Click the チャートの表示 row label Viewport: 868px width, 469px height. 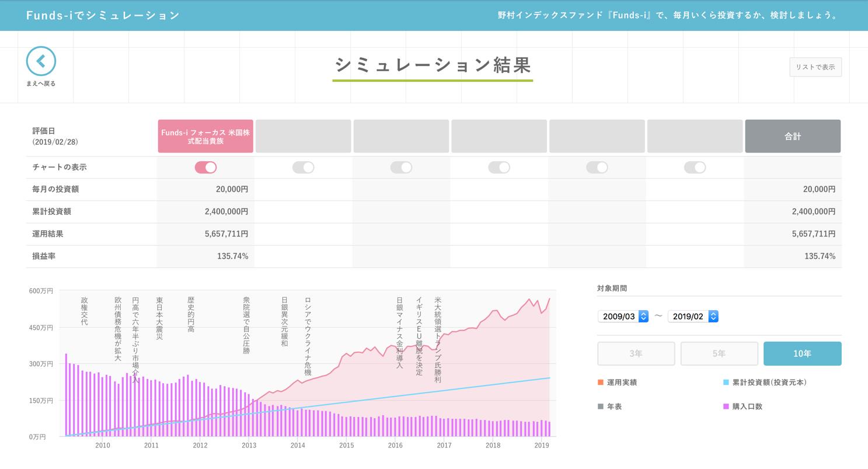[59, 167]
